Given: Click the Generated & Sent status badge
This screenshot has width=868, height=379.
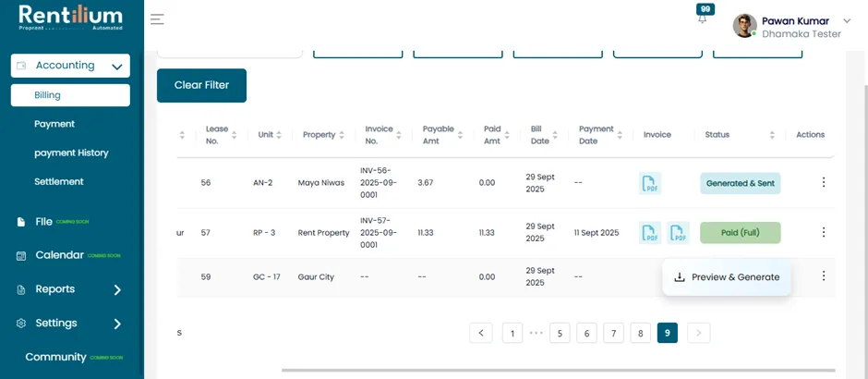Looking at the screenshot, I should 741,183.
